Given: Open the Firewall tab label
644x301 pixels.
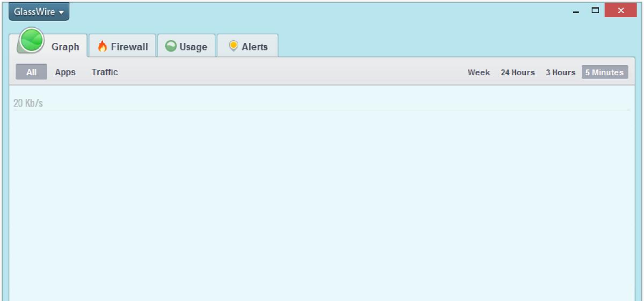Looking at the screenshot, I should pos(129,47).
